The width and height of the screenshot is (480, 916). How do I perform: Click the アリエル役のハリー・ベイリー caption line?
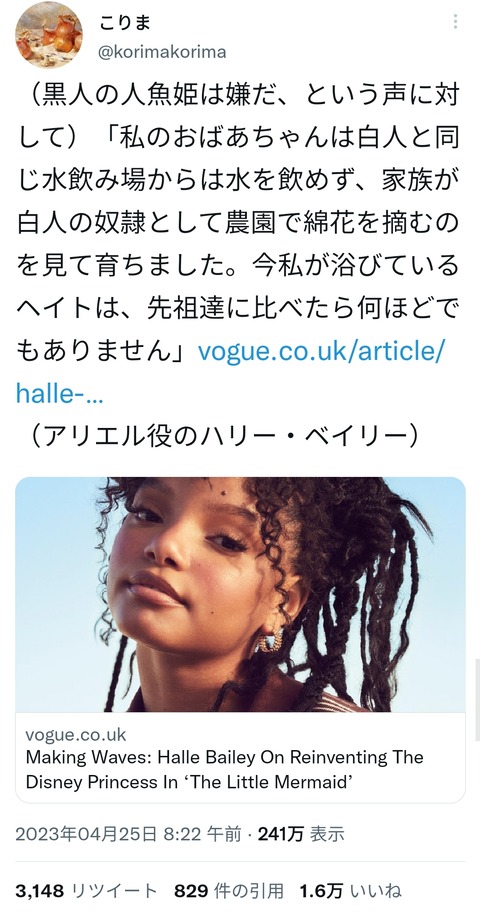(224, 436)
